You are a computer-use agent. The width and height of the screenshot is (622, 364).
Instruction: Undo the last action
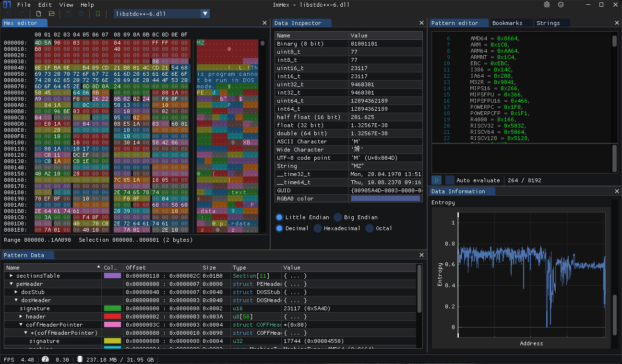pyautogui.click(x=9, y=14)
